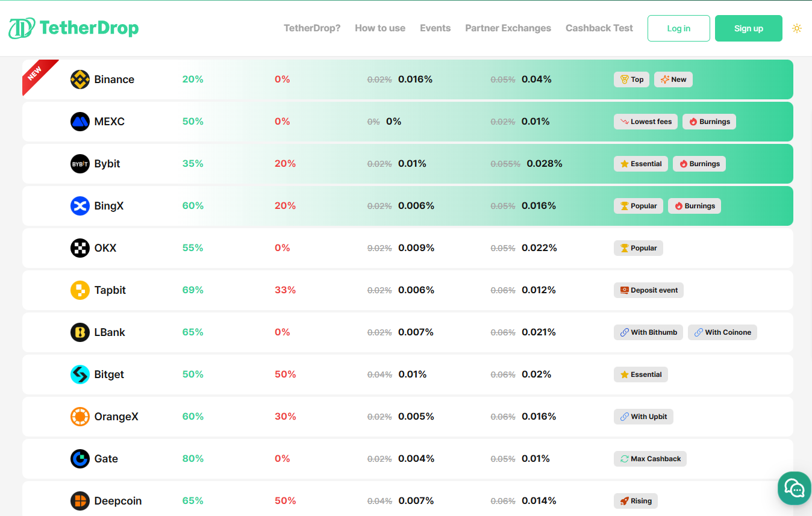Open the How to use page
The image size is (812, 516).
[x=380, y=28]
